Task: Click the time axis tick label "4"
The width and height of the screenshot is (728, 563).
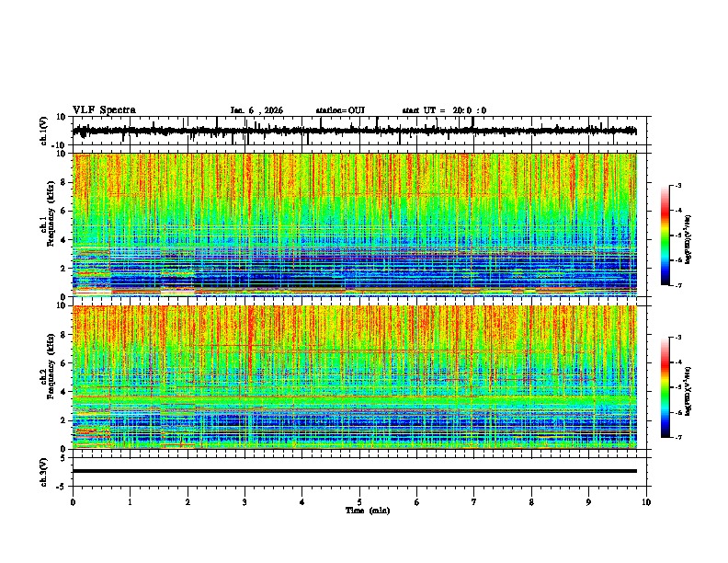Action: [x=302, y=502]
